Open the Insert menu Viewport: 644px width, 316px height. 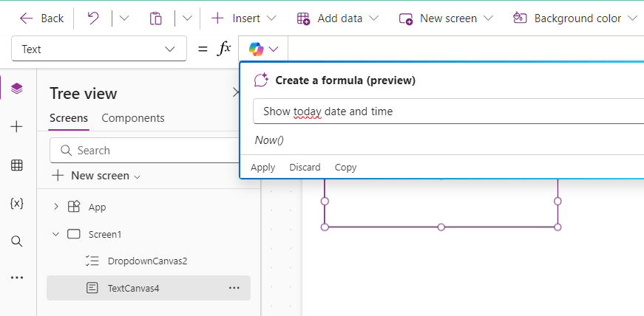[x=244, y=18]
